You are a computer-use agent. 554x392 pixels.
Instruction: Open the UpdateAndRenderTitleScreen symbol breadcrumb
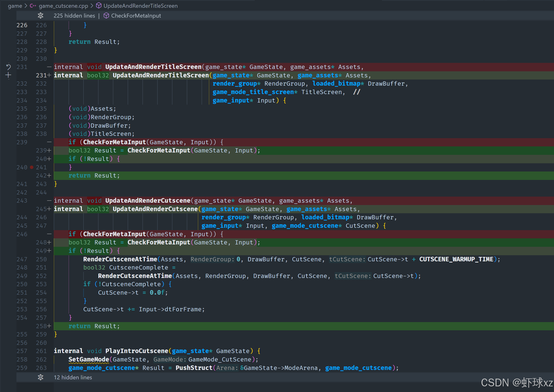click(141, 6)
